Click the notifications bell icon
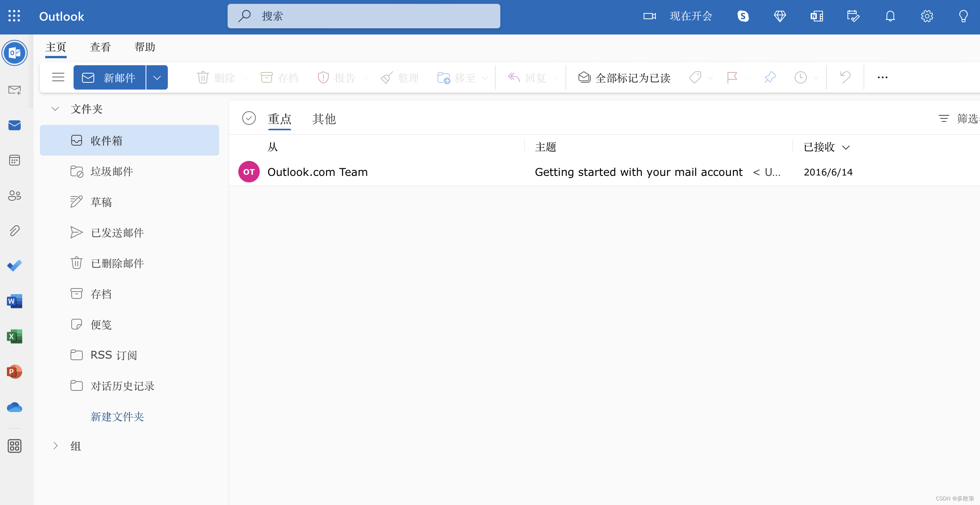Screen dimensions: 980x505 (890, 16)
